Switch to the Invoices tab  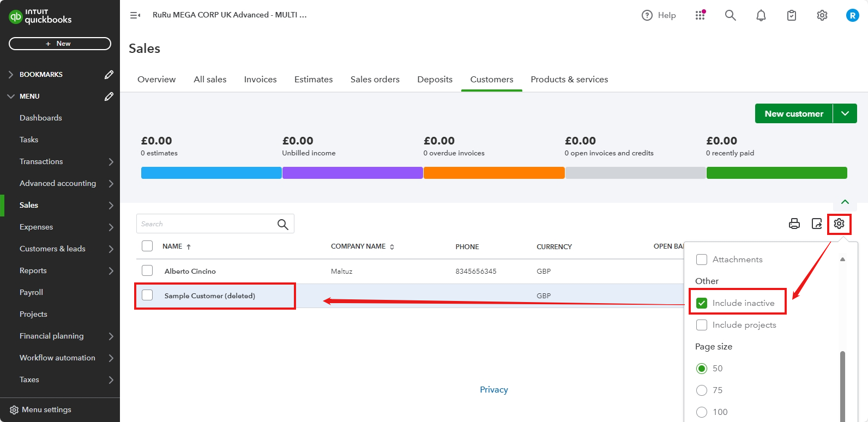(x=260, y=79)
